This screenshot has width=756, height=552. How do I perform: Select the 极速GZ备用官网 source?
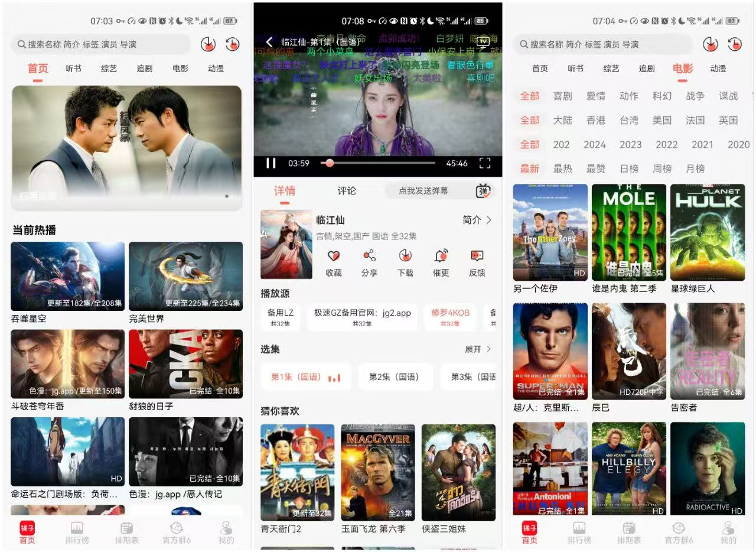click(362, 317)
